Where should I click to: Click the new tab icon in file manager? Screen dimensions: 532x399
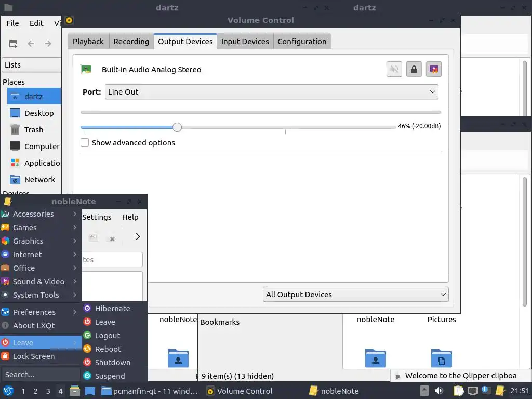click(x=13, y=44)
